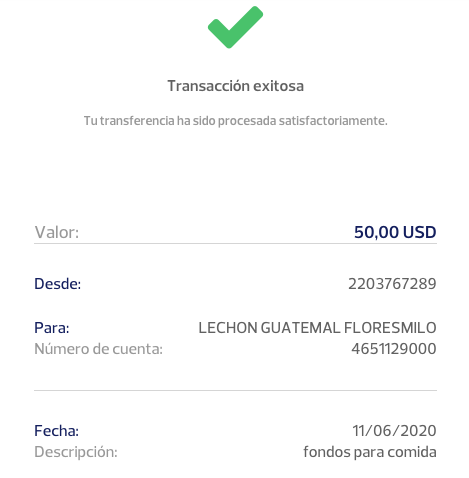Screen dimensions: 469x478
Task: Select the "Descripción:" label
Action: click(x=76, y=452)
